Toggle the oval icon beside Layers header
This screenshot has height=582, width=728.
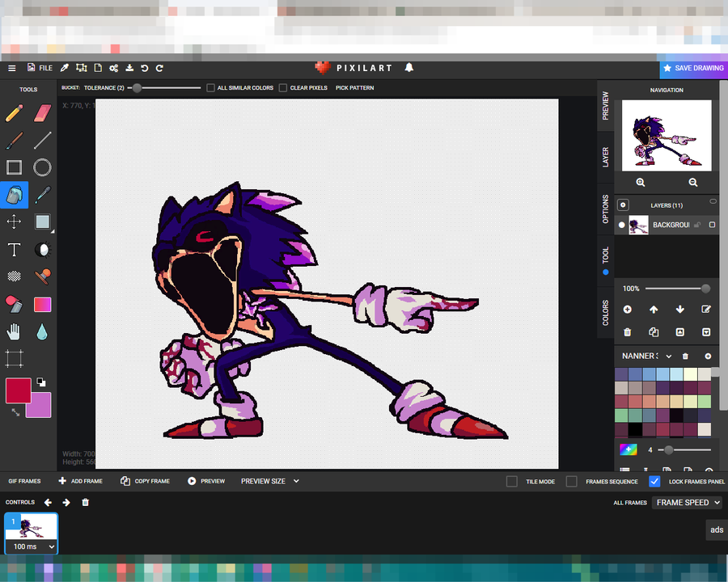[x=713, y=201]
